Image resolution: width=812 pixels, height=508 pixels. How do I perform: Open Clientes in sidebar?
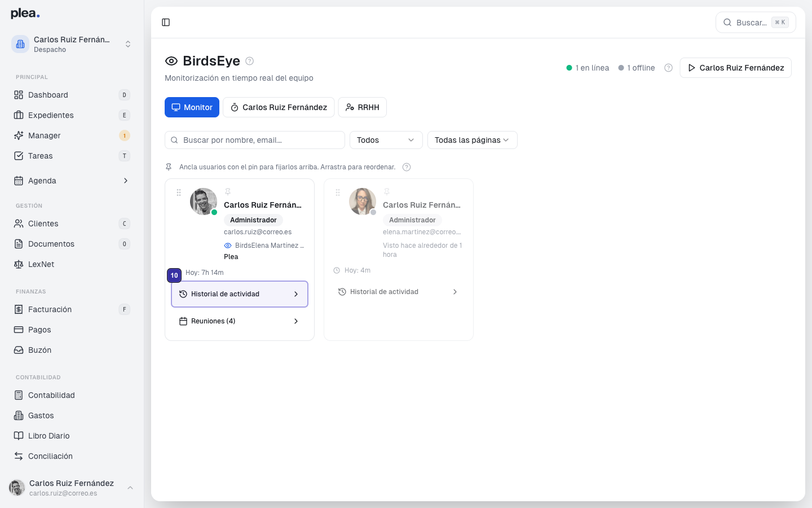pyautogui.click(x=72, y=224)
